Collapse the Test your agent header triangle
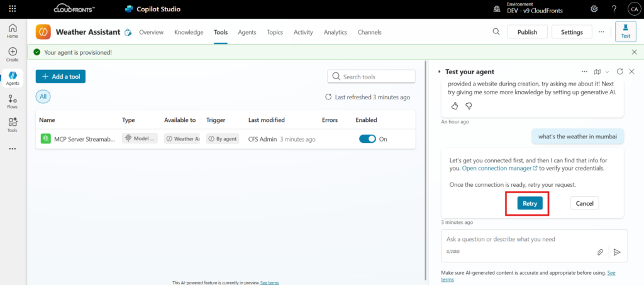Image resolution: width=644 pixels, height=285 pixels. (439, 72)
